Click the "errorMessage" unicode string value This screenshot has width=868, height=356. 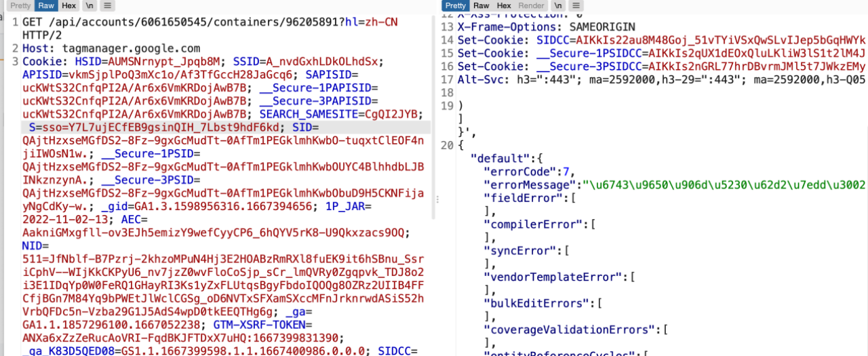tap(726, 184)
